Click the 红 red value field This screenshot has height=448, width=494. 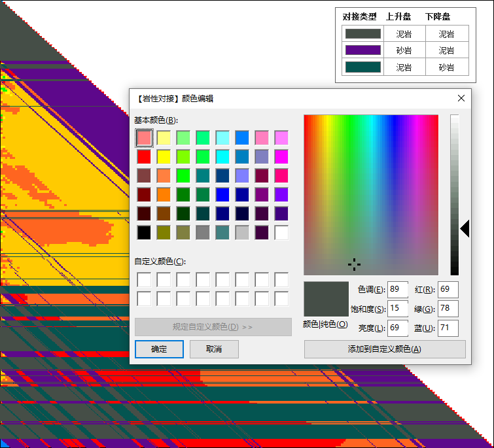pyautogui.click(x=448, y=289)
